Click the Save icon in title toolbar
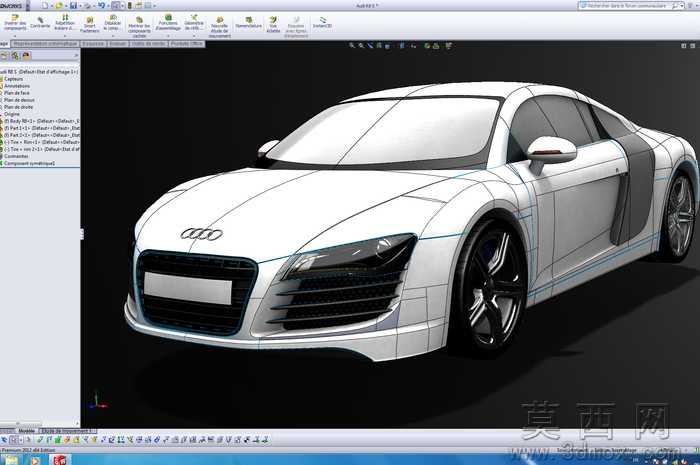Viewport: 700px width, 465px height. click(x=73, y=5)
